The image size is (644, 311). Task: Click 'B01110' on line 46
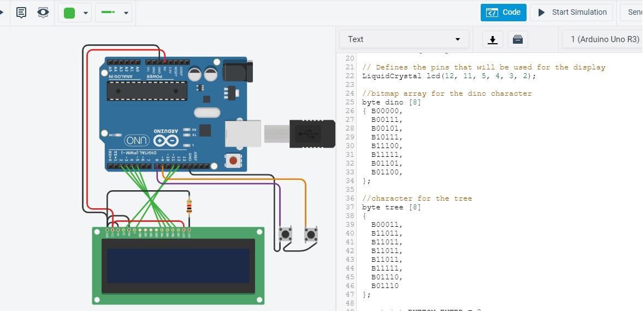[x=385, y=286]
